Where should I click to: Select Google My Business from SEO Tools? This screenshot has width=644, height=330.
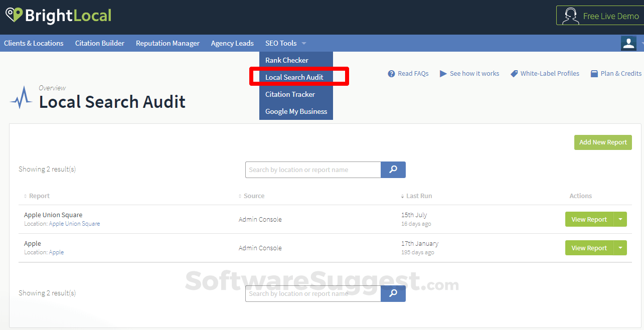296,111
